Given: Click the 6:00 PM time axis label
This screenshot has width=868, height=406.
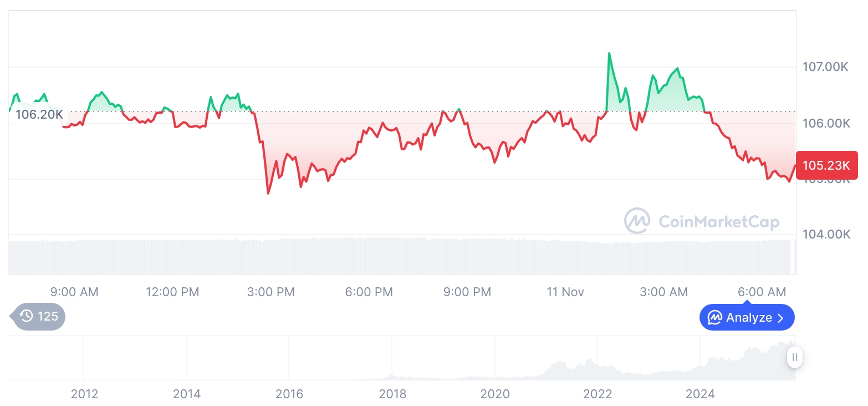Looking at the screenshot, I should tap(369, 292).
